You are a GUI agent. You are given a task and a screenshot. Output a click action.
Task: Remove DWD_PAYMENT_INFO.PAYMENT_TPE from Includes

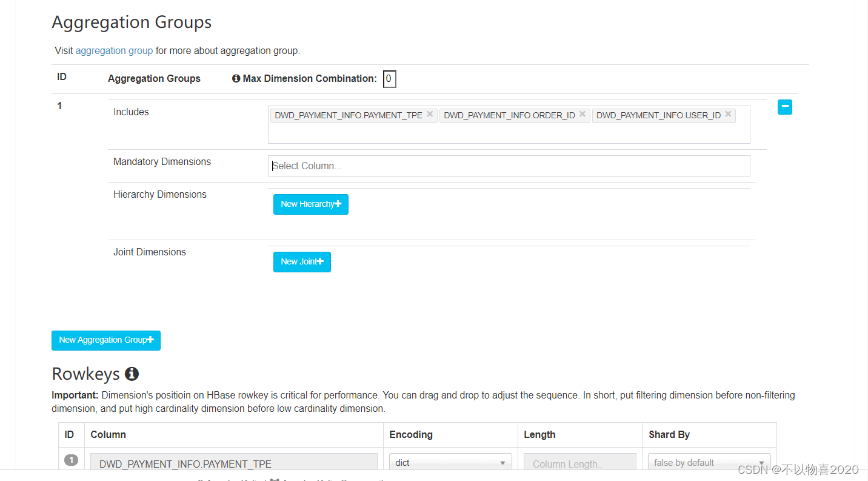(430, 114)
